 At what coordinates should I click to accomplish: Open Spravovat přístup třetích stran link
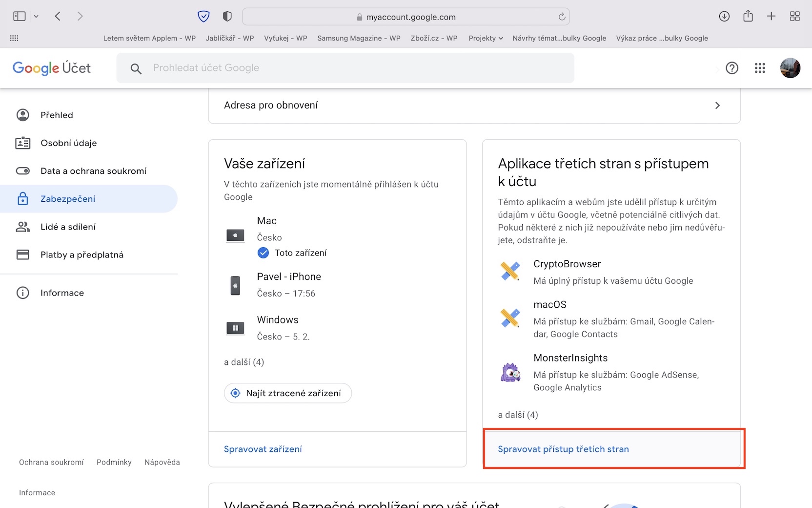(563, 449)
